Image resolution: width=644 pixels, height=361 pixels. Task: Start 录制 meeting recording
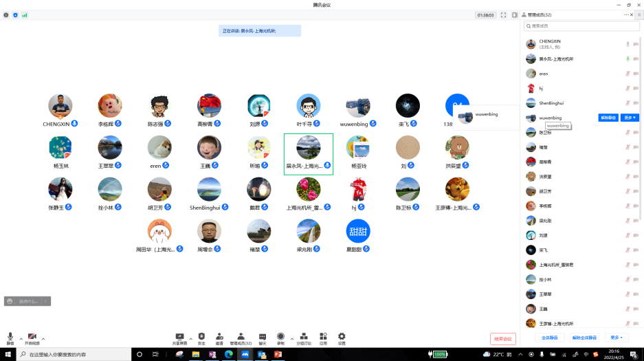click(280, 338)
